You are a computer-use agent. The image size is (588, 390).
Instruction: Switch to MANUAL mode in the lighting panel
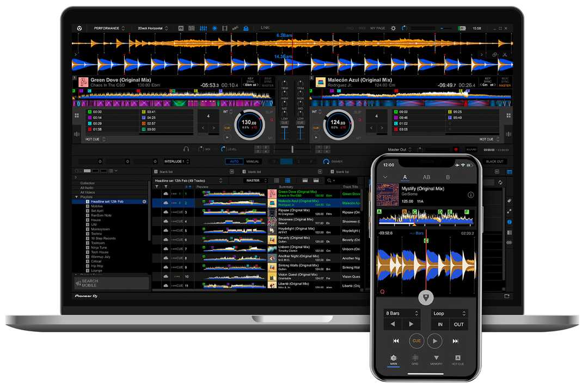253,162
